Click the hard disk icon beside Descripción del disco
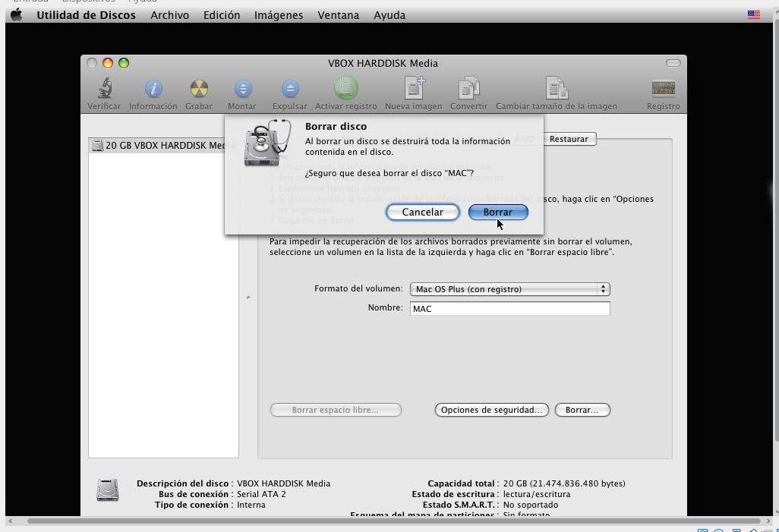The width and height of the screenshot is (779, 532). pyautogui.click(x=108, y=490)
